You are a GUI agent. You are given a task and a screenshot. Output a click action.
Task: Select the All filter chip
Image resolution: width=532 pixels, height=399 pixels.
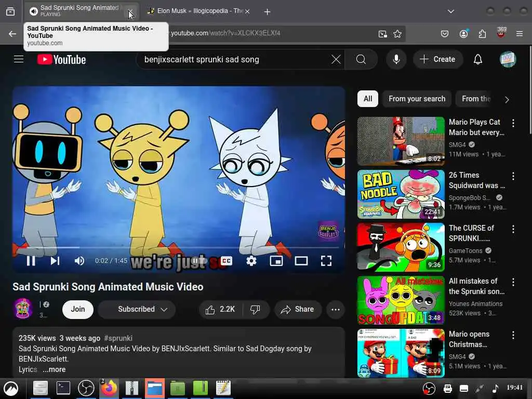[x=368, y=99]
